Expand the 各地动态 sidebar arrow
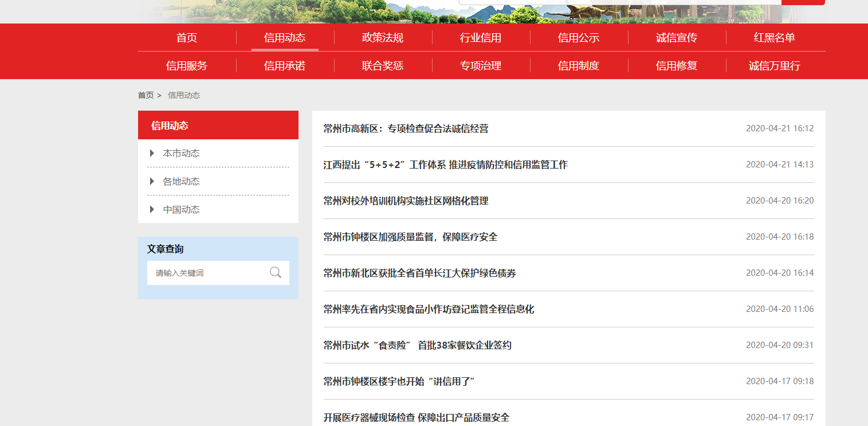 [x=152, y=181]
